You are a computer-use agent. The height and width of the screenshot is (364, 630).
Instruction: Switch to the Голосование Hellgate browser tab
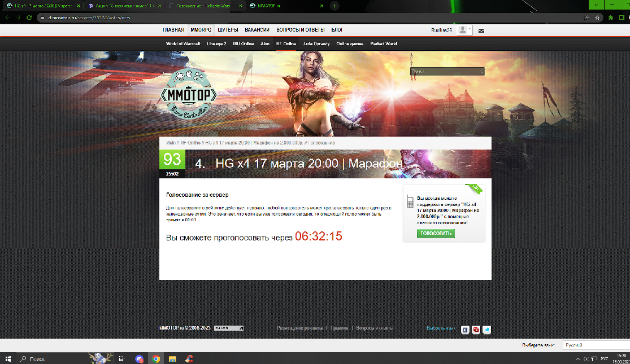[x=206, y=6]
